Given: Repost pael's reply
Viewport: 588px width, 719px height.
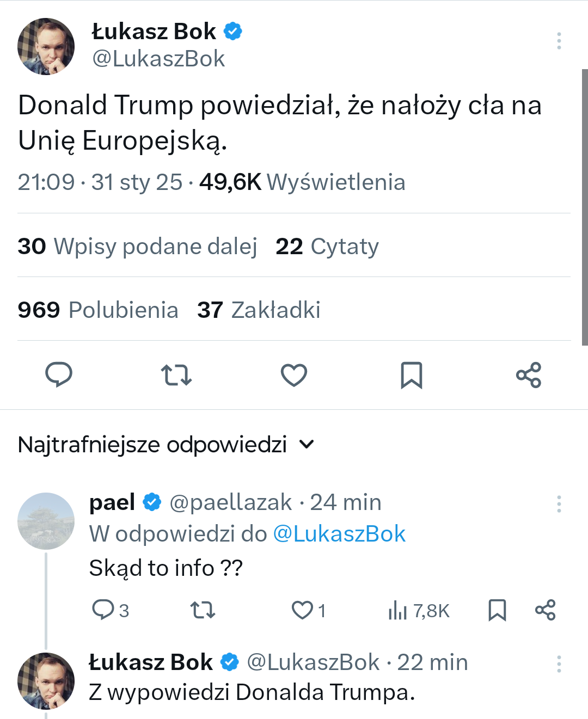Looking at the screenshot, I should click(203, 610).
